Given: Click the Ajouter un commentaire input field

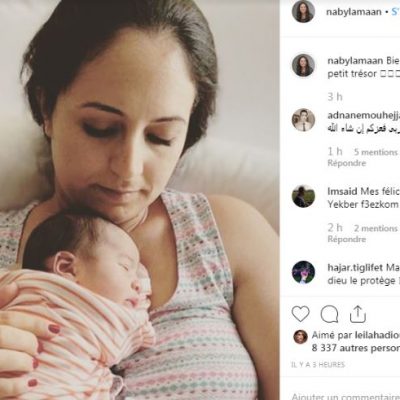Looking at the screenshot, I should (x=346, y=396).
